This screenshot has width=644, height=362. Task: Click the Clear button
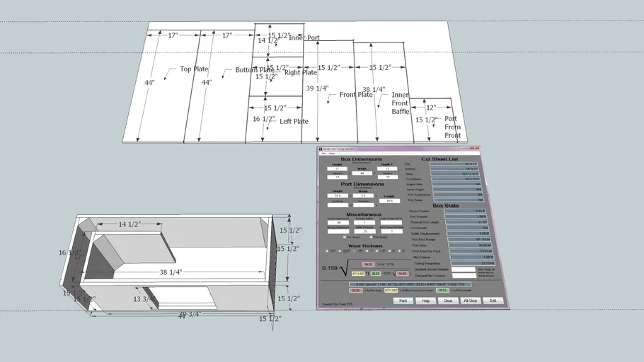point(447,300)
